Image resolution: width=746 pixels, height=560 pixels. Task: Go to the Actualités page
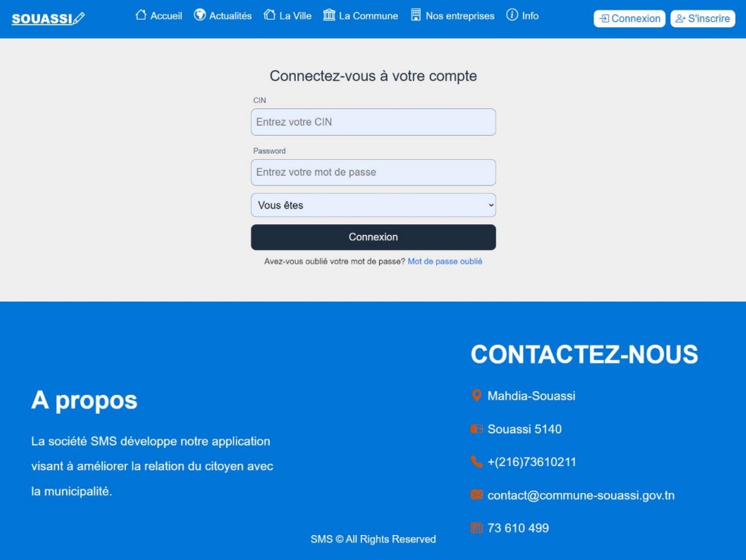click(230, 16)
